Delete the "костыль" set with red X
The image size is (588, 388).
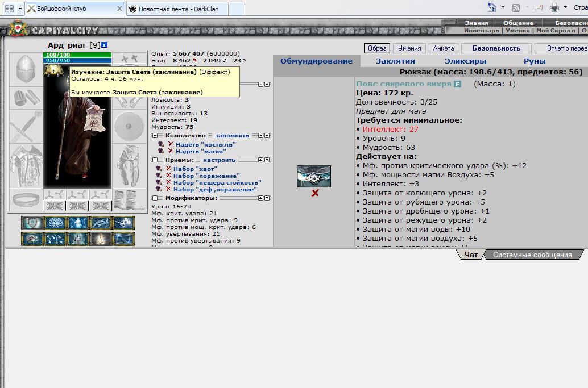(171, 144)
